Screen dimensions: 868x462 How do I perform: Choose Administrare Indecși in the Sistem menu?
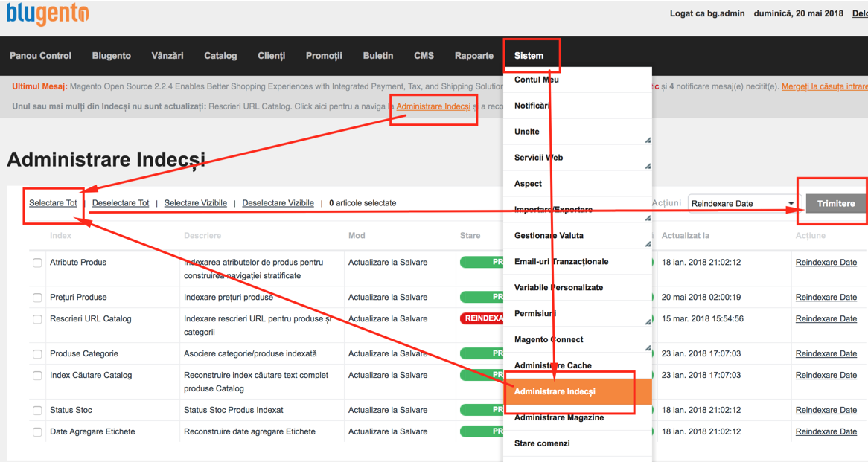(578, 392)
